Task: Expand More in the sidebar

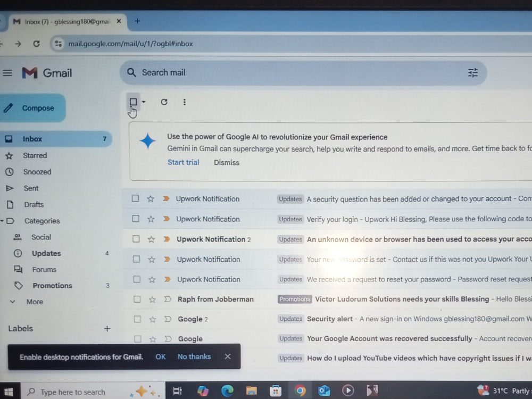Action: click(35, 302)
